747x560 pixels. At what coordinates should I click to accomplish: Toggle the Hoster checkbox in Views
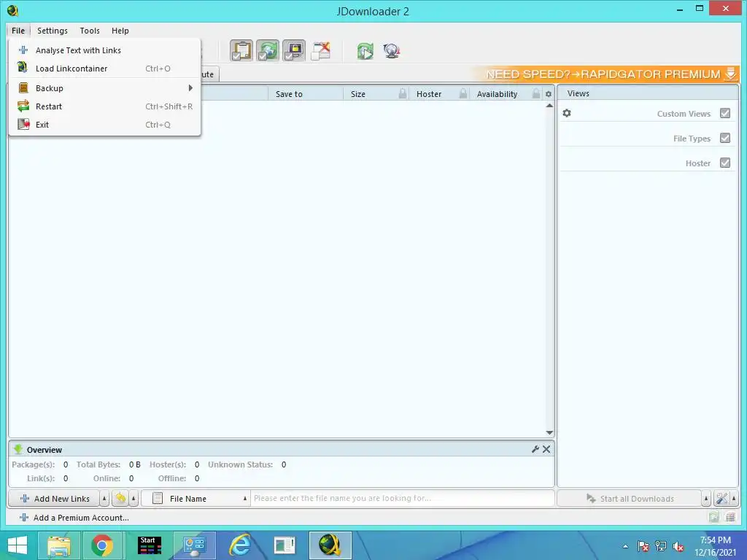[725, 163]
